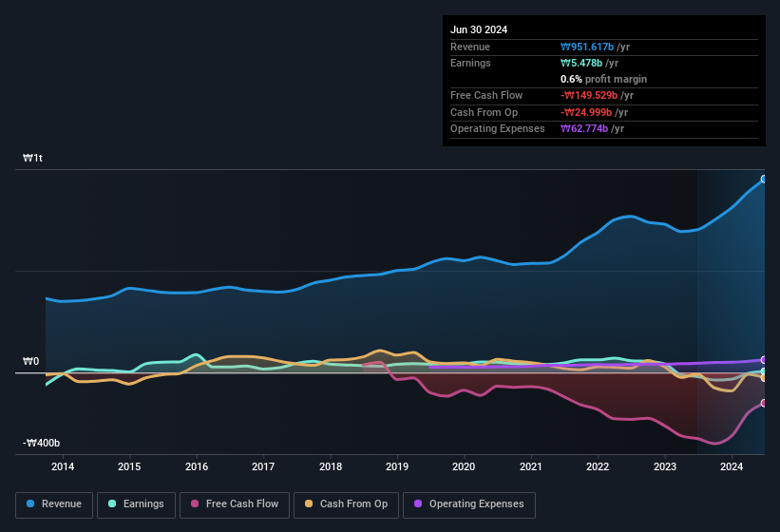Click the Earnings row label in tooltip
This screenshot has width=780, height=532.
tap(470, 63)
